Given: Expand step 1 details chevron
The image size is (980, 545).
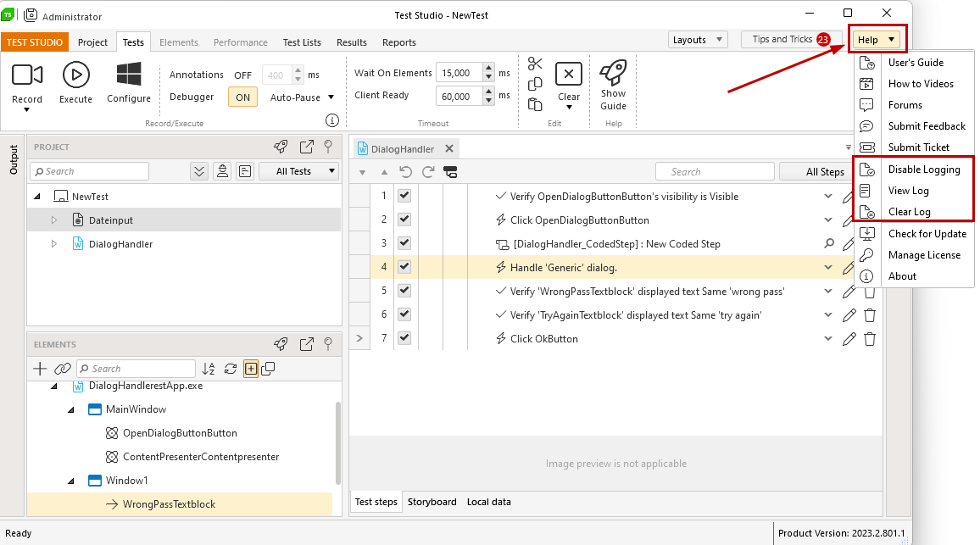Looking at the screenshot, I should pos(828,197).
